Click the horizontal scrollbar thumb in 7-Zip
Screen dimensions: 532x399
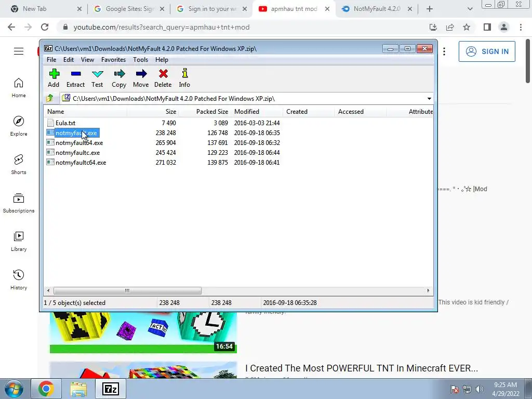point(127,290)
